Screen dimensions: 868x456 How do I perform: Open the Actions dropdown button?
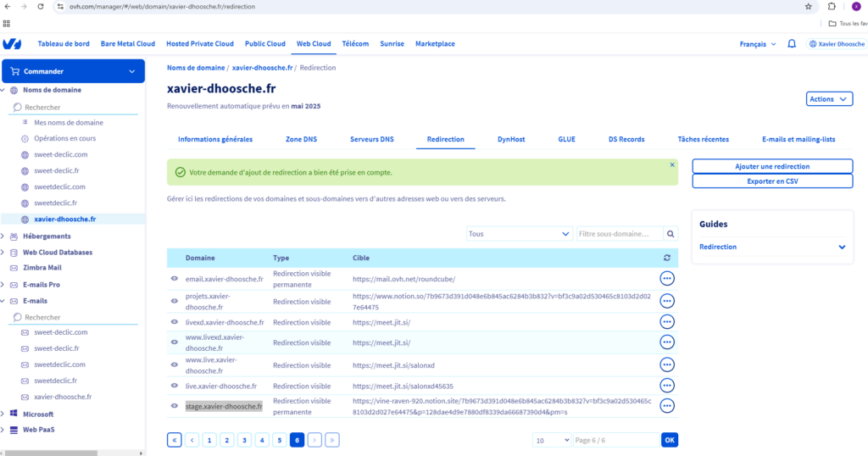click(828, 99)
